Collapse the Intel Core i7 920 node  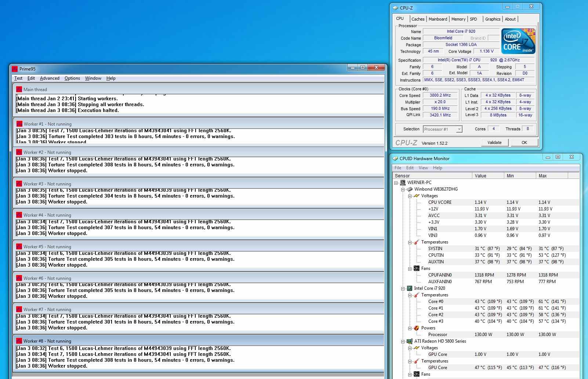tap(403, 289)
